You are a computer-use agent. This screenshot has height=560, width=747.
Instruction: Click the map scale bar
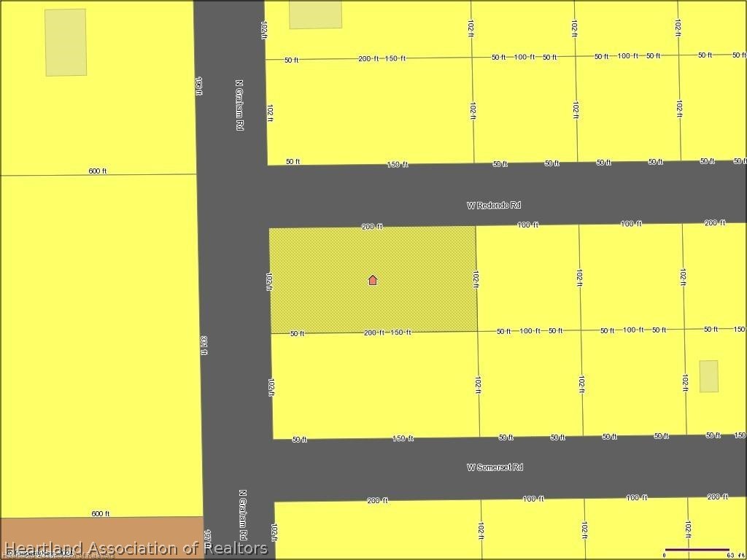[697, 550]
